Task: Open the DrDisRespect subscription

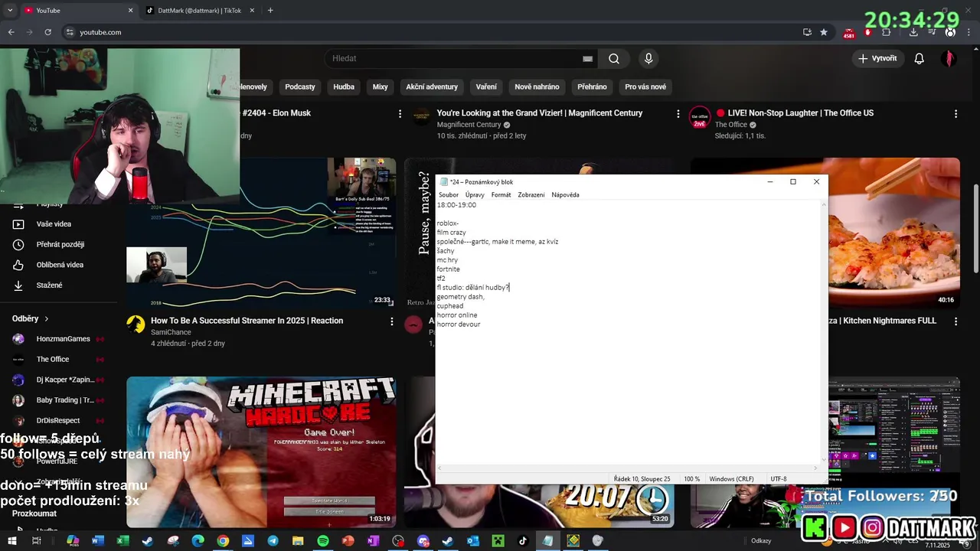Action: (x=58, y=421)
